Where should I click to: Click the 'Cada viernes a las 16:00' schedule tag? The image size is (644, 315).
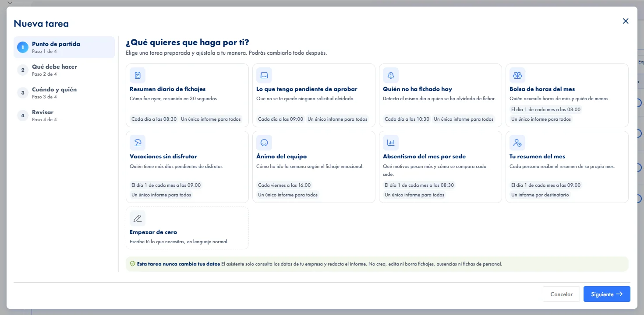pyautogui.click(x=284, y=185)
